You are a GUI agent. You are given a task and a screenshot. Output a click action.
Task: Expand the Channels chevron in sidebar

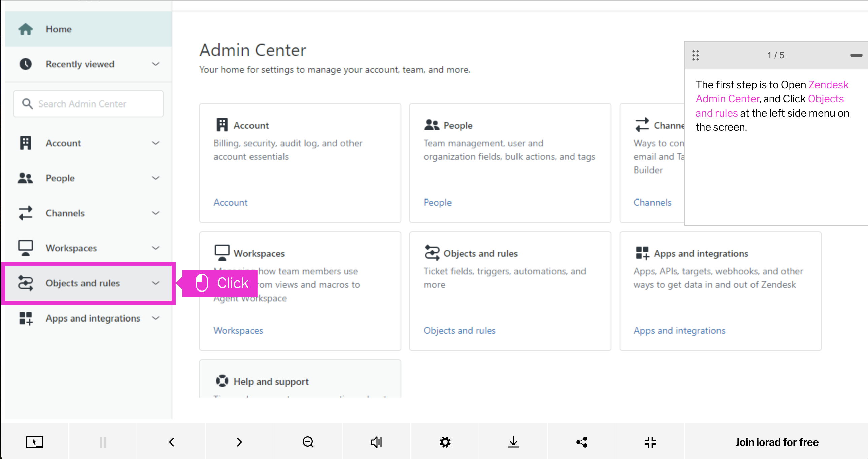pos(155,213)
